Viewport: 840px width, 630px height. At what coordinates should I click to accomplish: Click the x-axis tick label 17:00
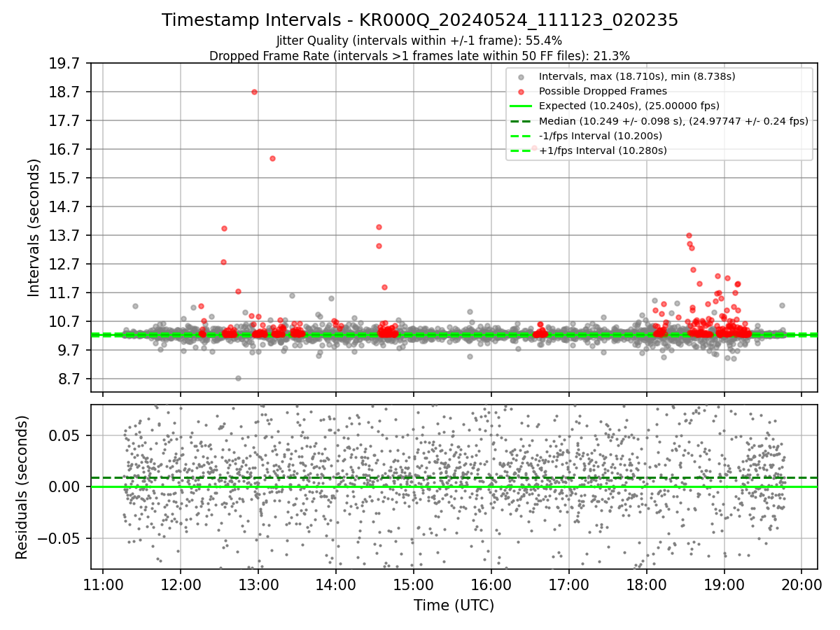pos(568,584)
